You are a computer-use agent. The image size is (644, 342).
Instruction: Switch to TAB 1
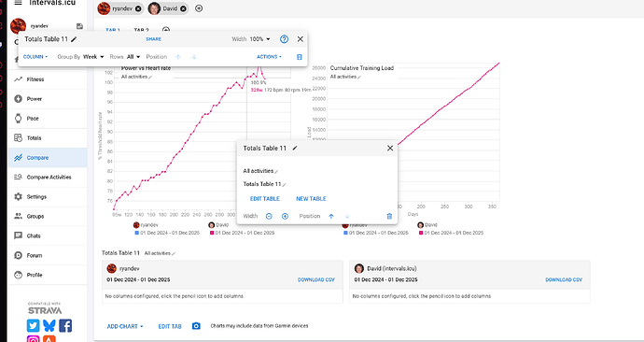pos(113,30)
